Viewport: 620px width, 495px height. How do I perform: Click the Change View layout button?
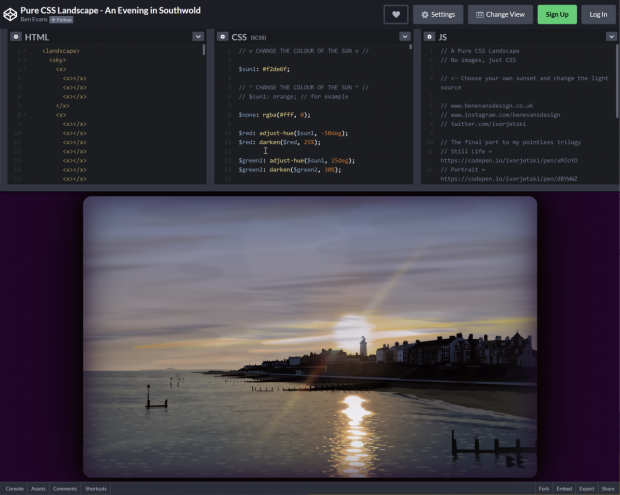pos(500,15)
